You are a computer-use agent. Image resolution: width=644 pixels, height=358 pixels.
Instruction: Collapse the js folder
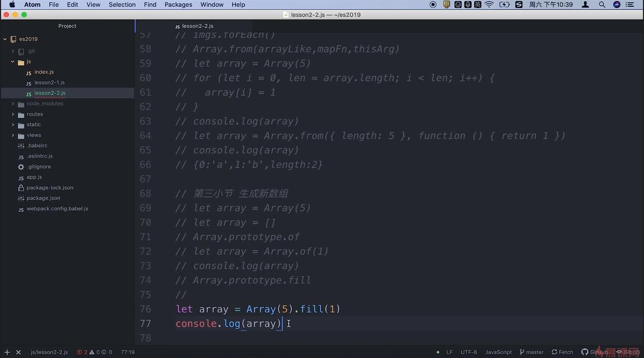(13, 62)
